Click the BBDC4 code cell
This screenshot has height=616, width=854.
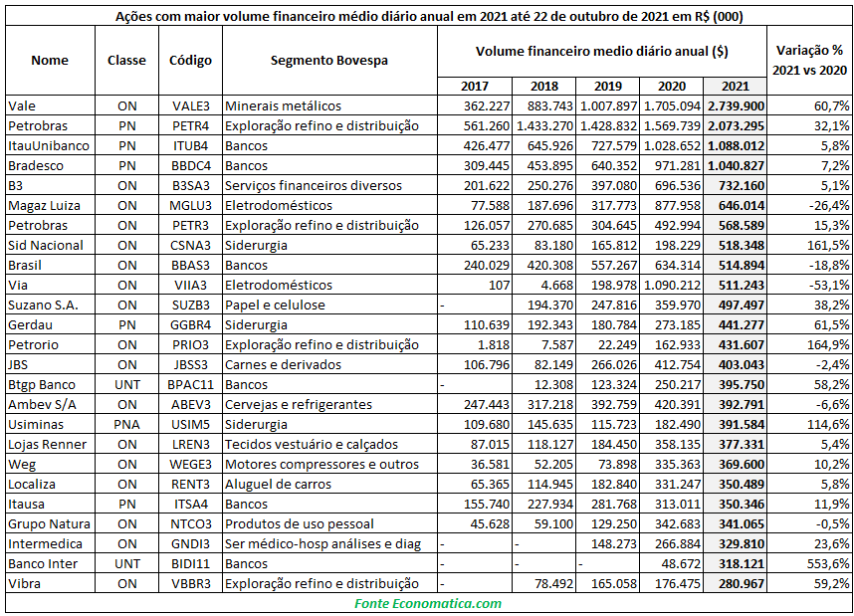[x=191, y=165]
